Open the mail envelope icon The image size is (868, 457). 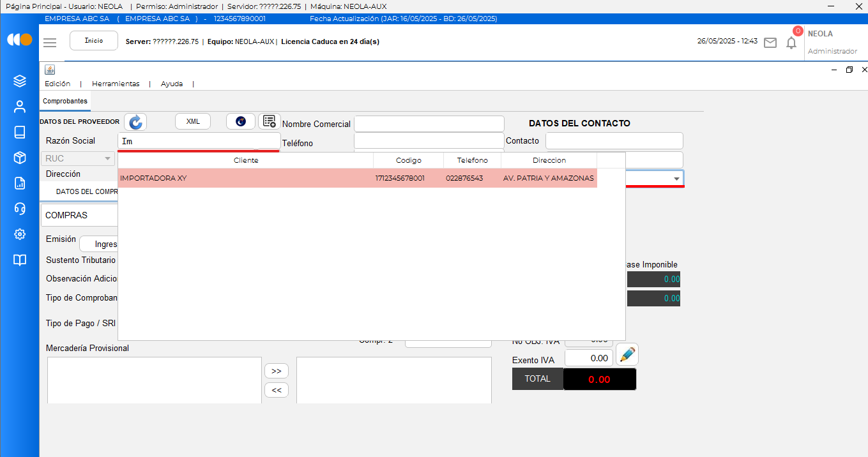point(770,43)
